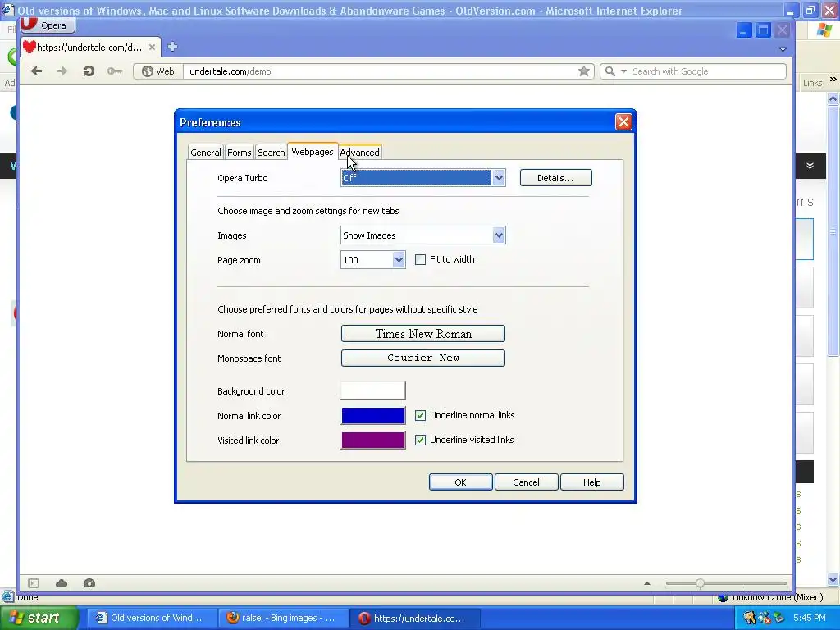
Task: Click the Opera Turbo speedometer icon
Action: 89,583
